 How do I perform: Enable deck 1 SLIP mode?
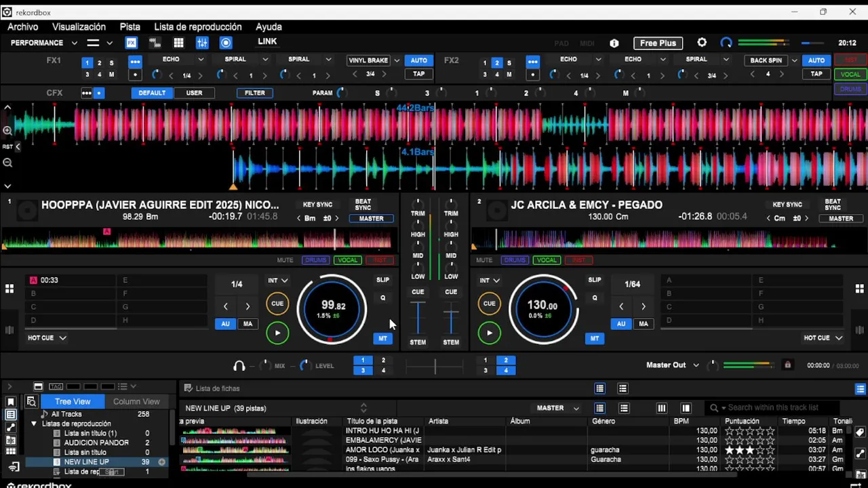coord(382,280)
